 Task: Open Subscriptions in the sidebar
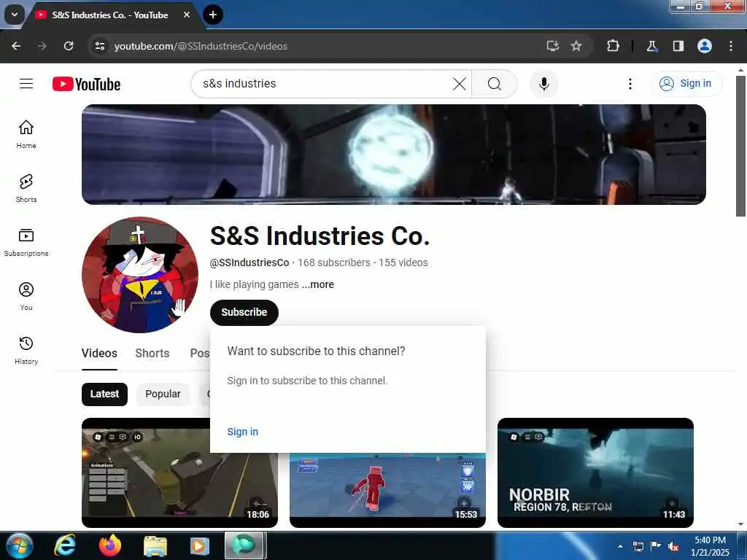point(26,242)
